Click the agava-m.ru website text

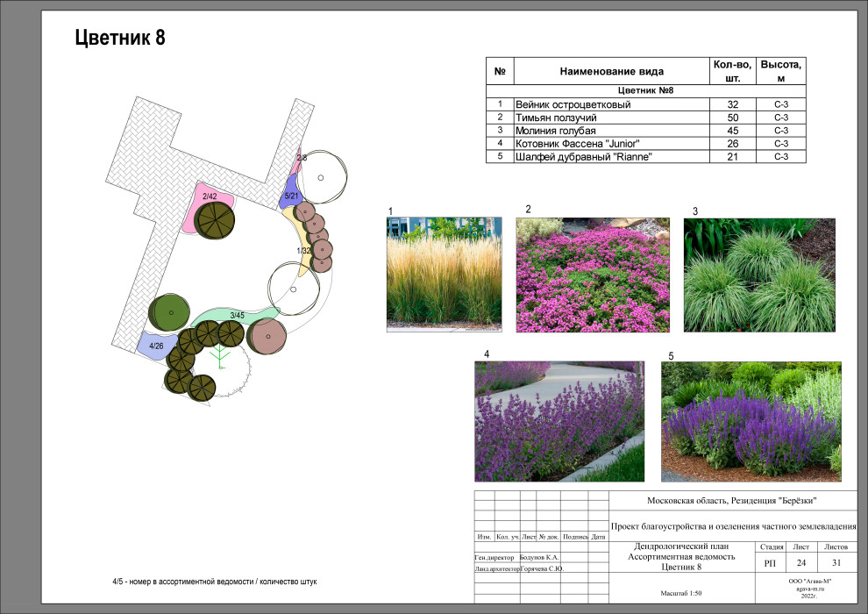click(810, 588)
